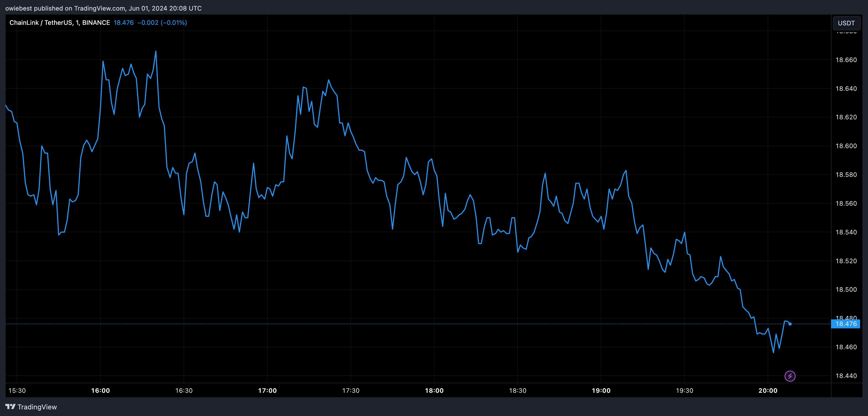This screenshot has width=868, height=416.
Task: Click the 18.640 price axis label
Action: point(846,89)
